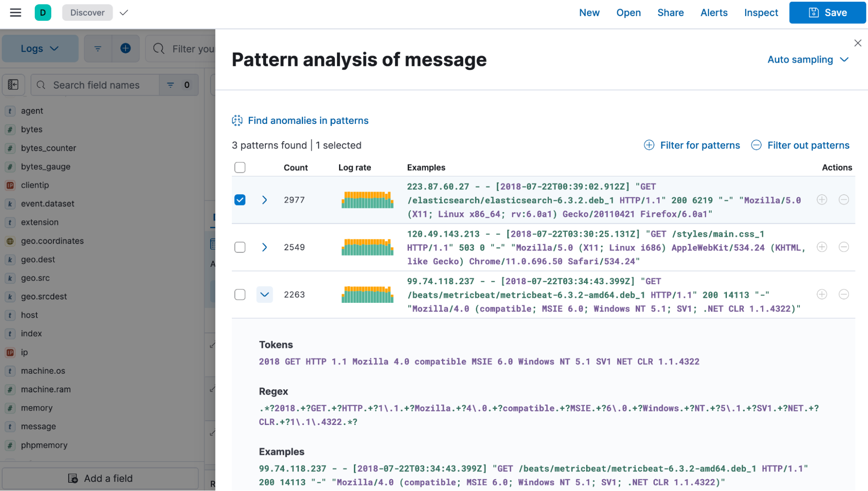This screenshot has width=868, height=491.
Task: Click the Log rate column header
Action: pyautogui.click(x=355, y=168)
